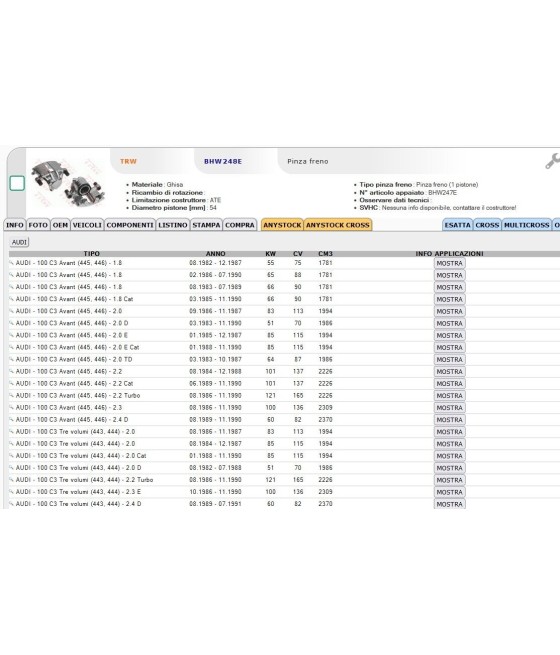This screenshot has height=655, width=560.
Task: Click the row icon beside Avant 2.0 E
Action: tap(12, 335)
